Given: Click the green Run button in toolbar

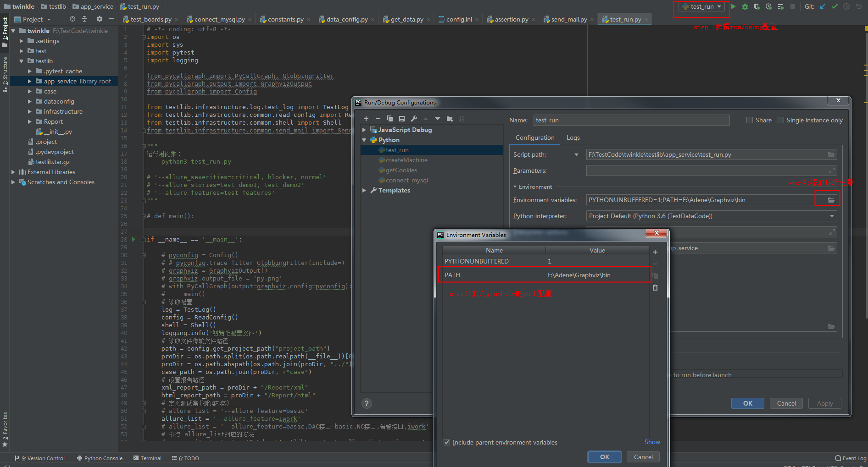Looking at the screenshot, I should pos(733,6).
